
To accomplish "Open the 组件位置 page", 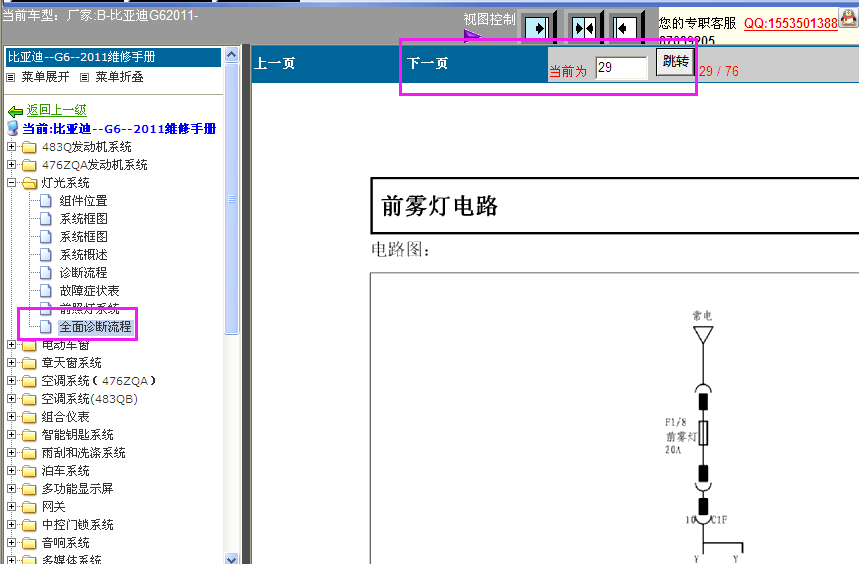I will [83, 201].
